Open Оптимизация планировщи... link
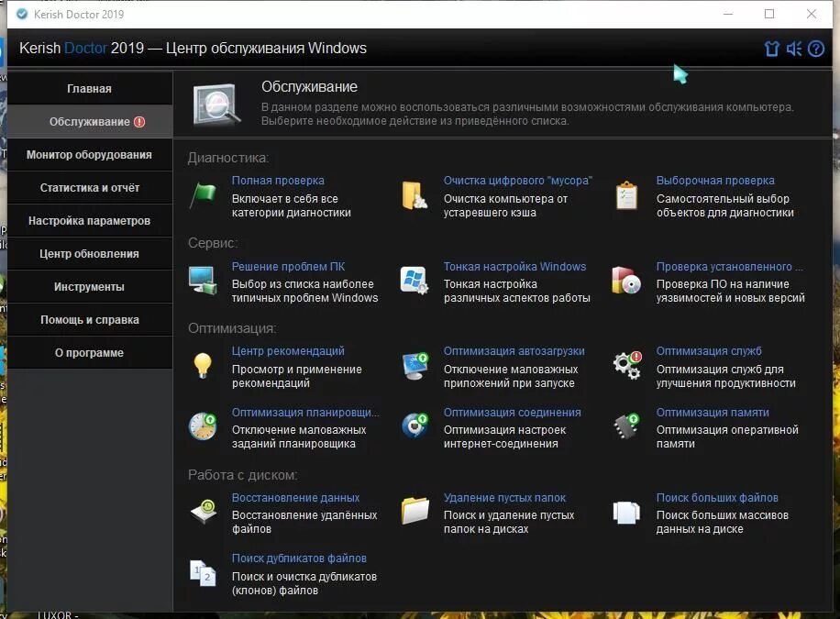This screenshot has height=619, width=840. tap(304, 412)
